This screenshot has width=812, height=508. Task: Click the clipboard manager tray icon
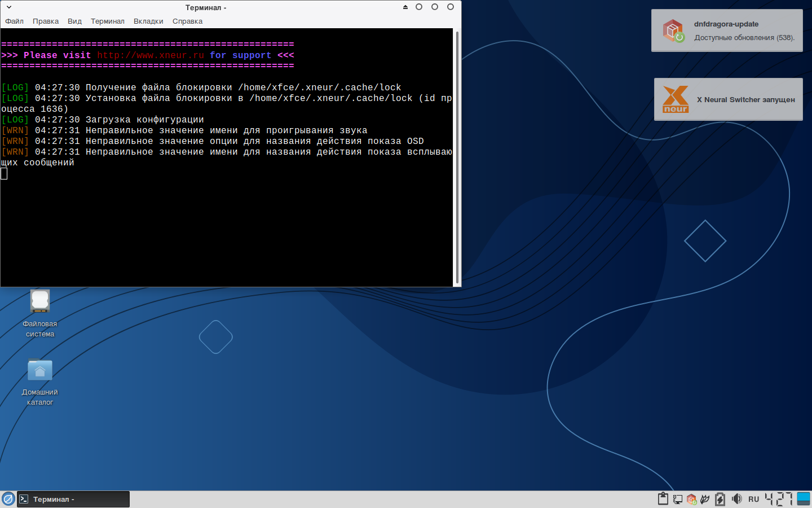663,499
